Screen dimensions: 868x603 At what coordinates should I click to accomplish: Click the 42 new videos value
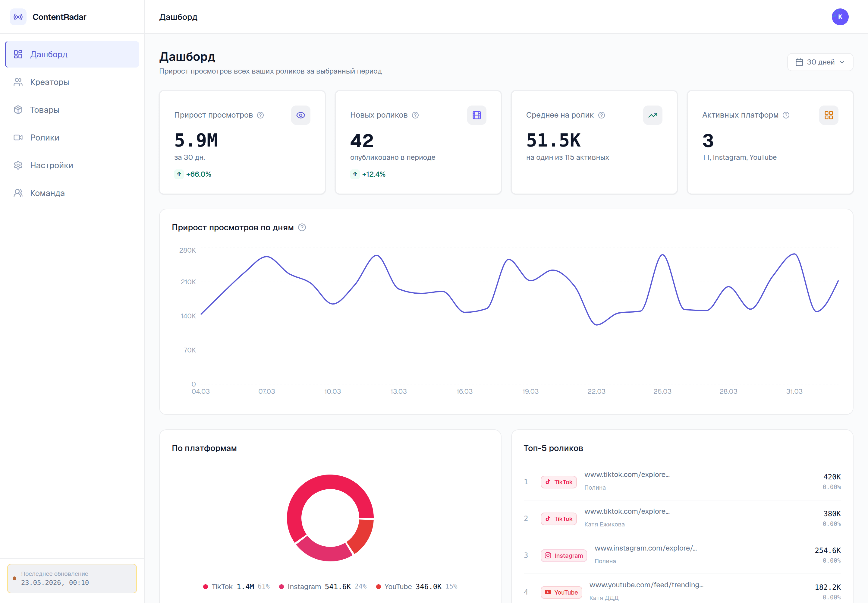[x=362, y=140]
